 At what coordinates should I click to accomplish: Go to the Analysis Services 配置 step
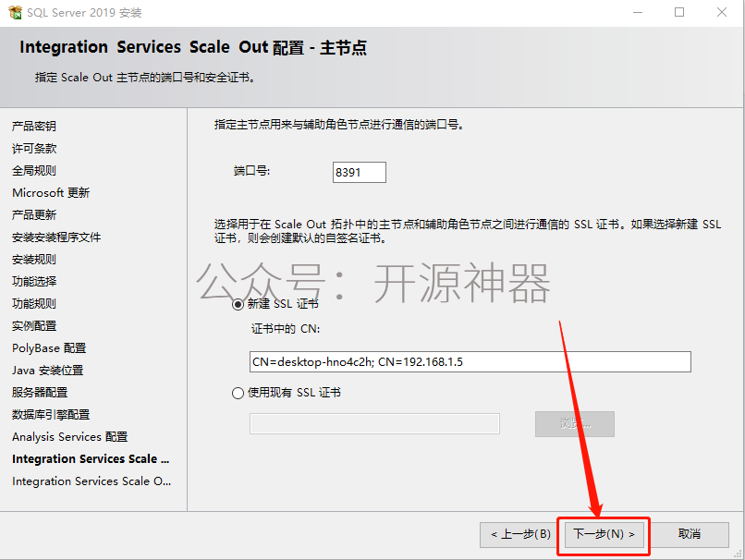pyautogui.click(x=70, y=436)
